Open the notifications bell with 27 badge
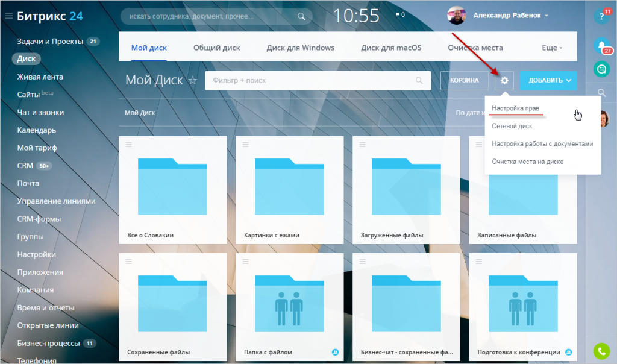The image size is (617, 364). click(602, 46)
